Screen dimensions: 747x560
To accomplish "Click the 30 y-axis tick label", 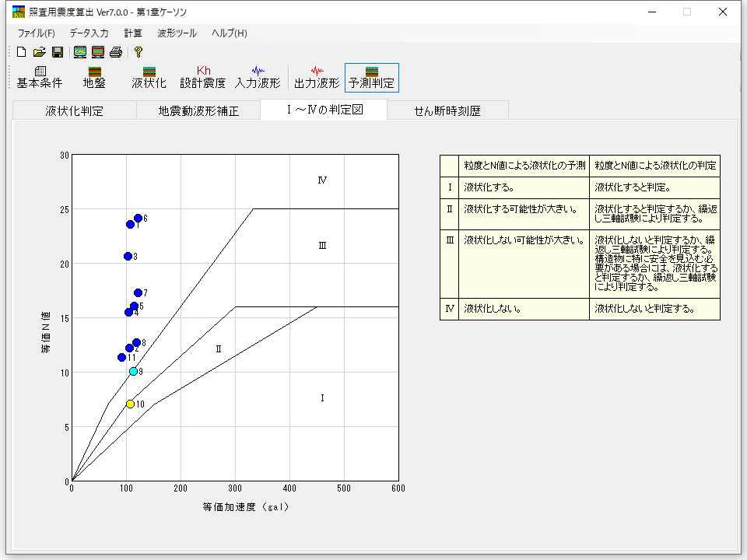I will pyautogui.click(x=65, y=156).
